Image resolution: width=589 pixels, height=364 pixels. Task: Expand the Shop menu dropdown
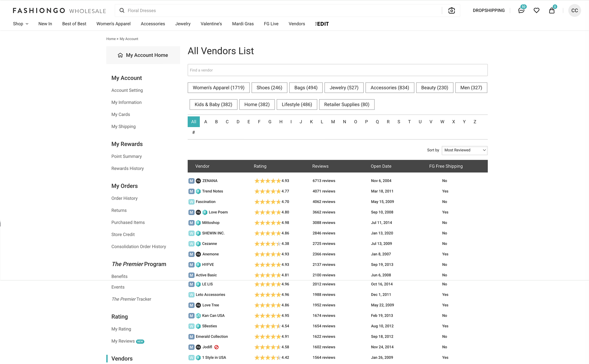pyautogui.click(x=21, y=24)
